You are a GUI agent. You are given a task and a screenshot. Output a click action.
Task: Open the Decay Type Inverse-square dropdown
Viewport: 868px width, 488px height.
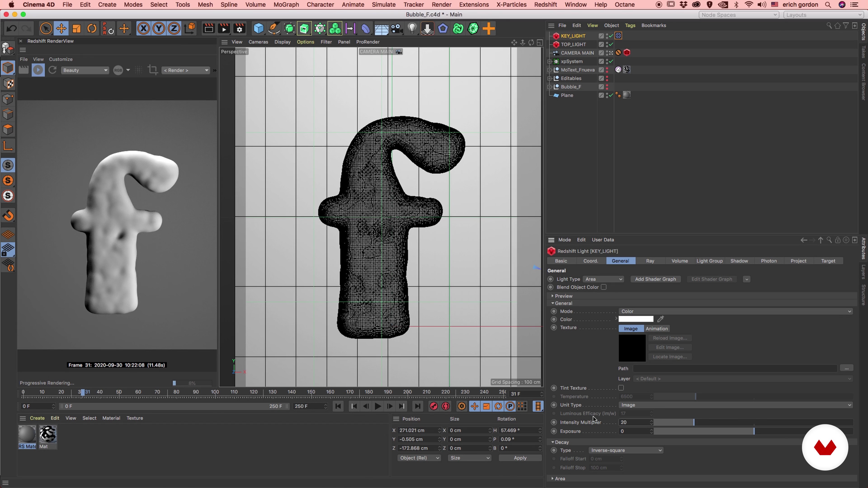[x=626, y=450]
